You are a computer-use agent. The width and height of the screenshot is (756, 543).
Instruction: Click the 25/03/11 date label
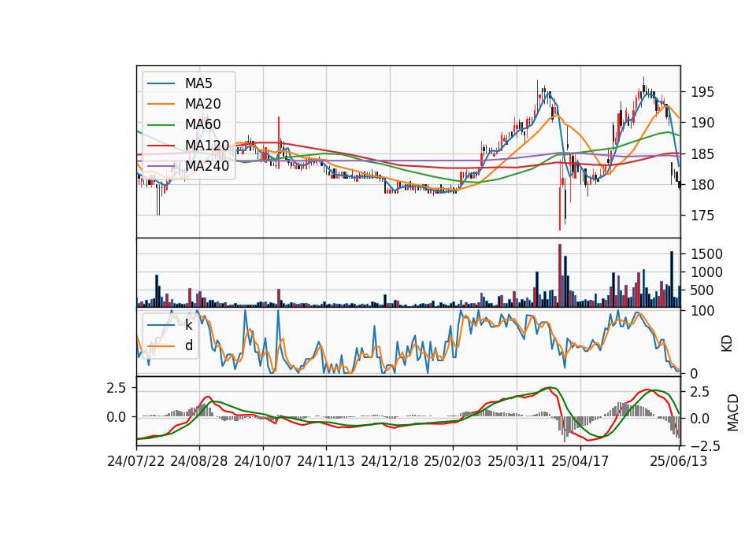pos(517,461)
